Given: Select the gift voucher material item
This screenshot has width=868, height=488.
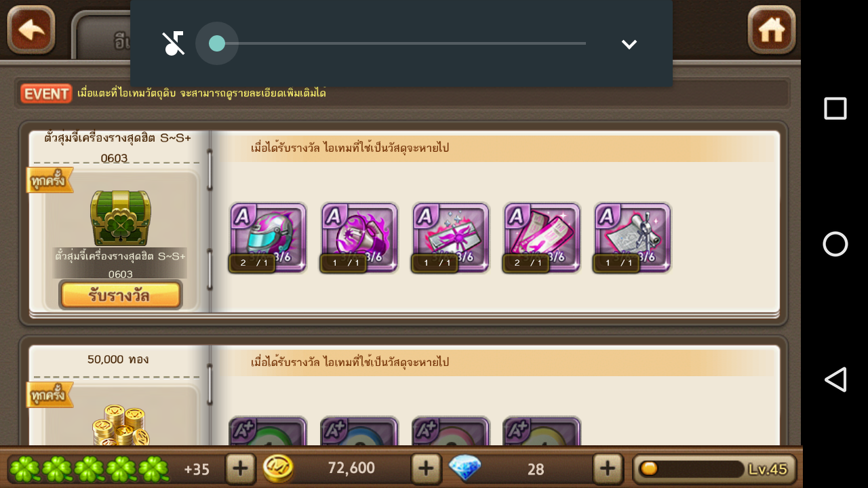Looking at the screenshot, I should [450, 237].
